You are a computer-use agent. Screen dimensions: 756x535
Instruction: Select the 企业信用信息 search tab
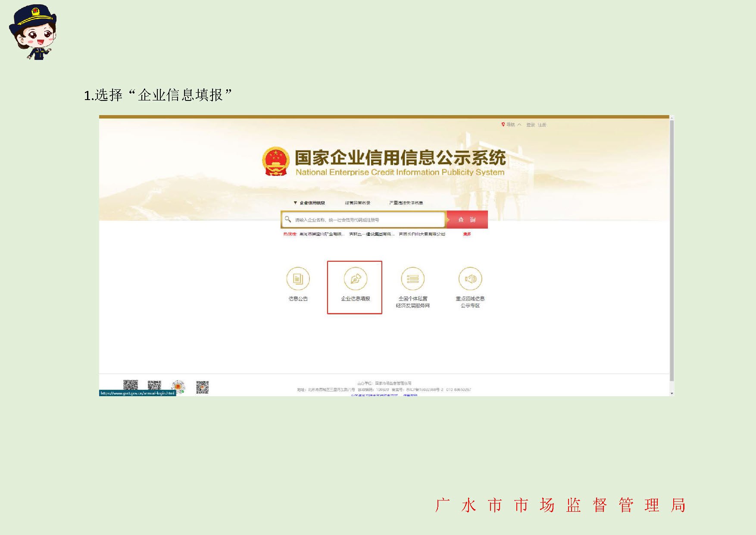pos(312,203)
